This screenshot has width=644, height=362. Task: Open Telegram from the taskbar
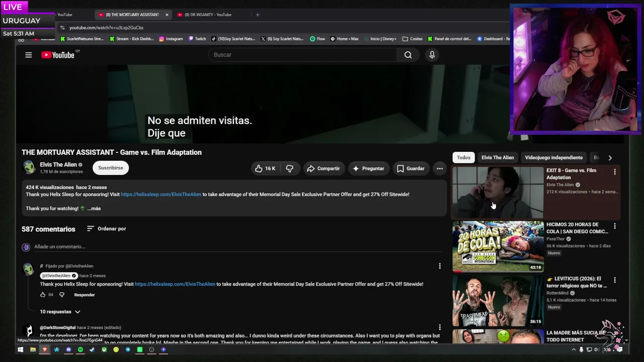[x=128, y=349]
